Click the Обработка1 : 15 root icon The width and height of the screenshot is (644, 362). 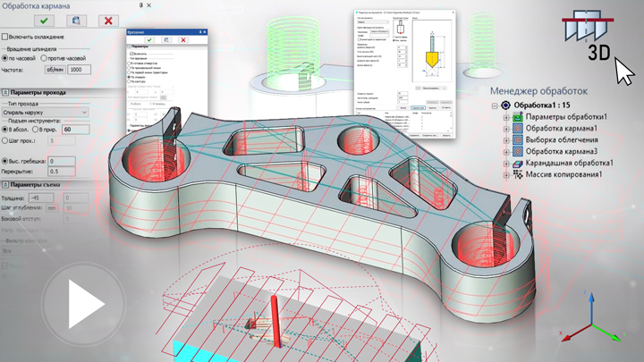[505, 105]
